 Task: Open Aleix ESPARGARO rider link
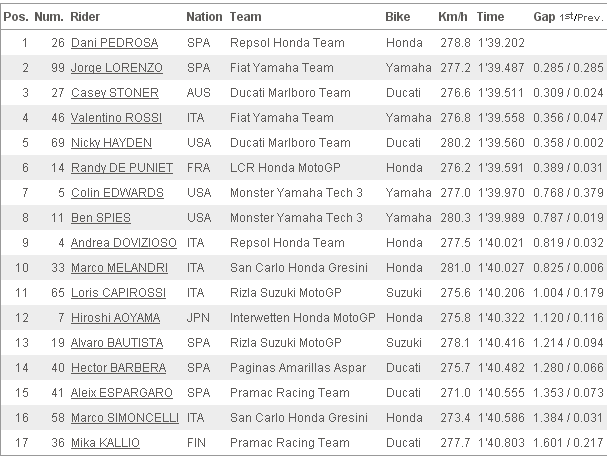(122, 393)
